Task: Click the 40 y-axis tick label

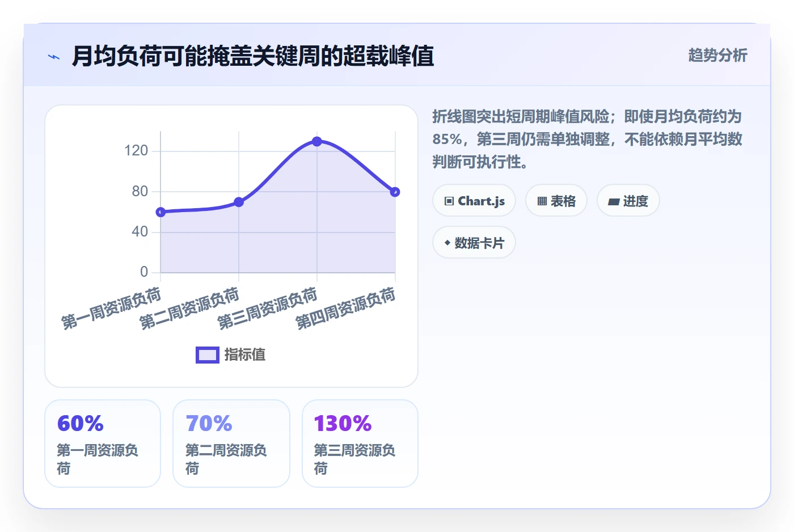Action: point(140,232)
